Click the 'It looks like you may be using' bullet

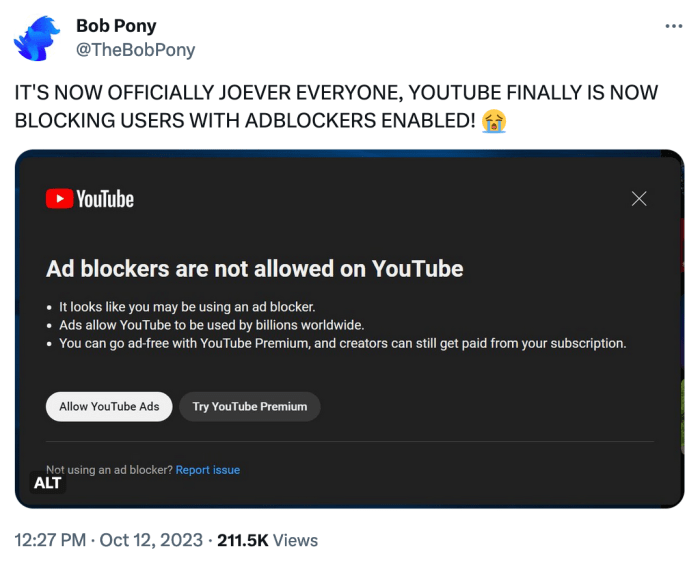coord(187,307)
